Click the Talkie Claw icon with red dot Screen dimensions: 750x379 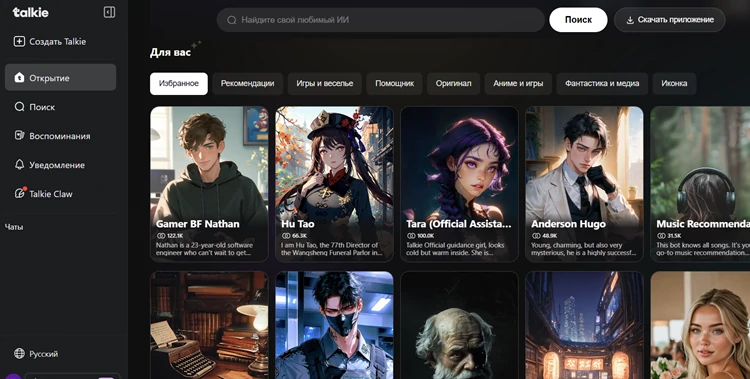[20, 193]
